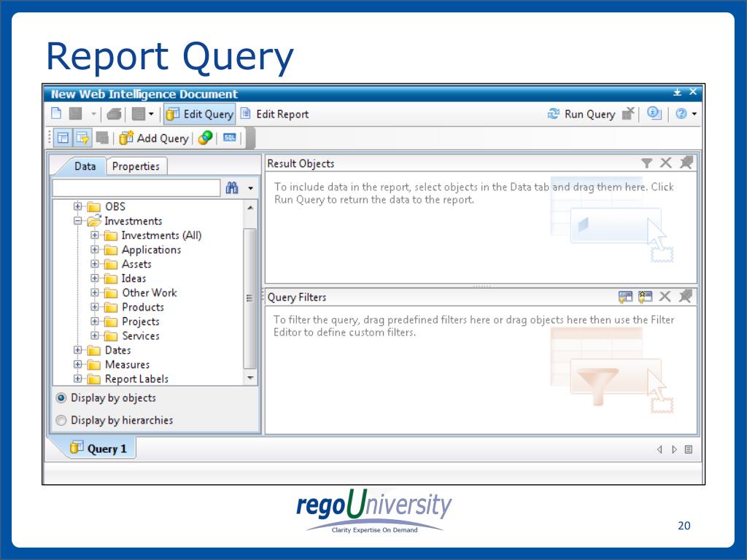This screenshot has width=747, height=560.
Task: Toggle the Query Filters pane icon
Action: click(x=83, y=138)
